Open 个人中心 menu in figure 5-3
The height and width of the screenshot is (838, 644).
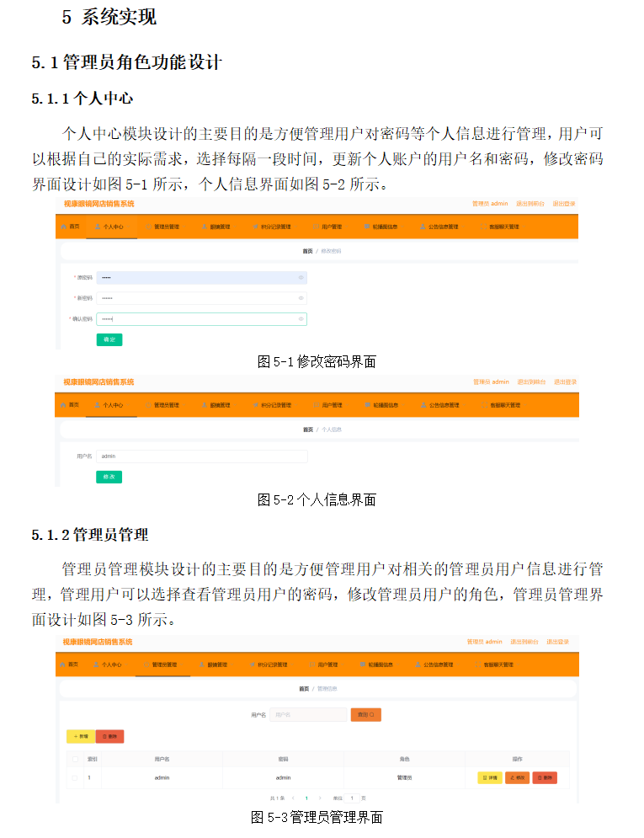108,665
